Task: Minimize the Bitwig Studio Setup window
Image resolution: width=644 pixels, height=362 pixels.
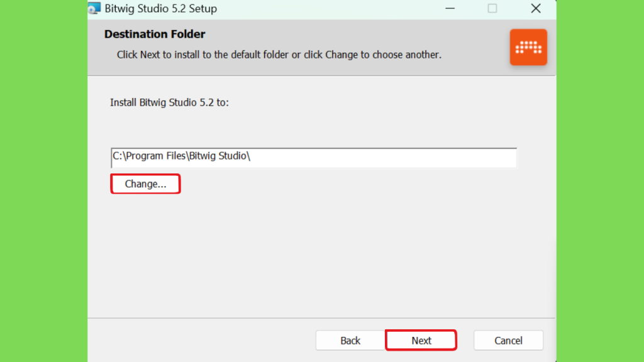Action: [450, 8]
